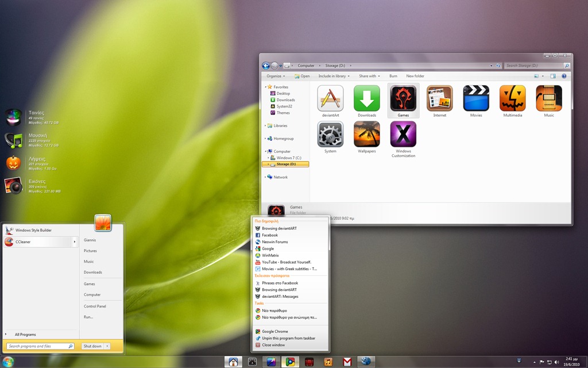Open the address bar history dropdown
Viewport: 588px width, 368px height.
tap(492, 66)
